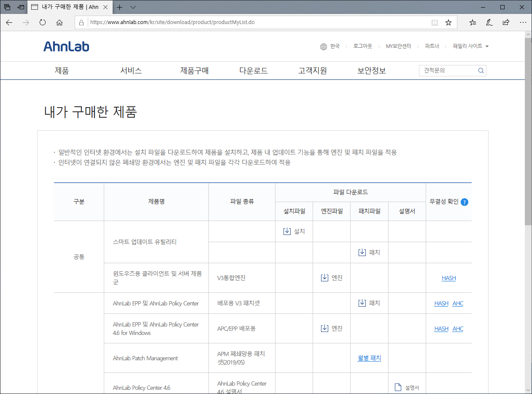The height and width of the screenshot is (394, 532).
Task: Click the search magnifier icon
Action: 481,71
